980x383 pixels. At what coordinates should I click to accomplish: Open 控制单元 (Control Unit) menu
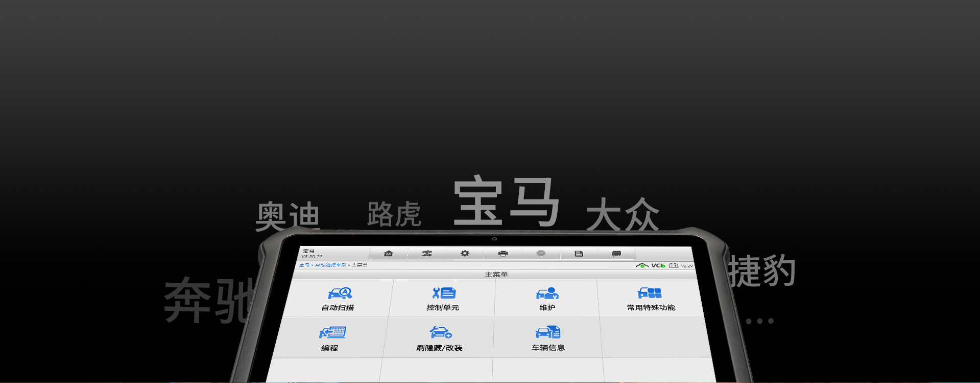tap(443, 299)
